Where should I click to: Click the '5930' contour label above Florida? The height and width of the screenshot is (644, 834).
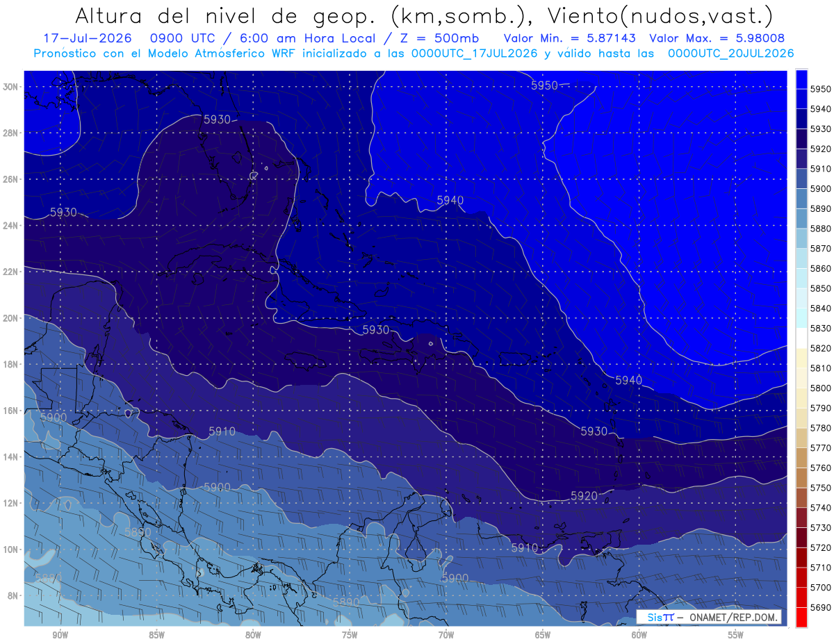pyautogui.click(x=217, y=119)
